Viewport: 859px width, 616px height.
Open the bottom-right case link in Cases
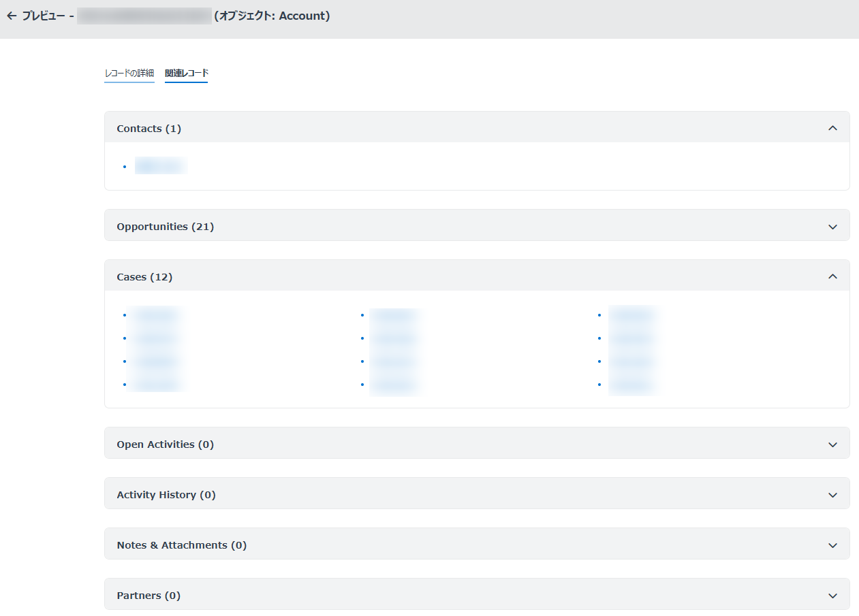(632, 385)
